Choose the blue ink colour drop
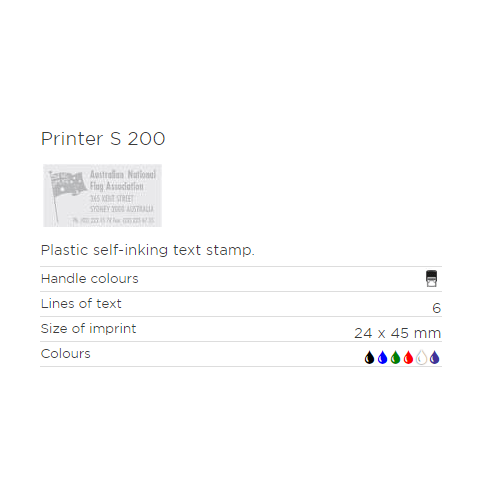Viewport: 500px width, 498px height. pyautogui.click(x=382, y=357)
